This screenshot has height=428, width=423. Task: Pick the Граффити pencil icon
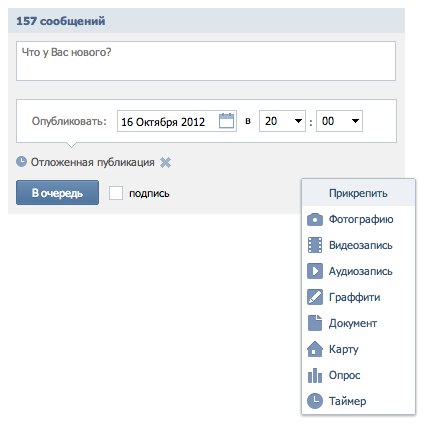click(315, 297)
